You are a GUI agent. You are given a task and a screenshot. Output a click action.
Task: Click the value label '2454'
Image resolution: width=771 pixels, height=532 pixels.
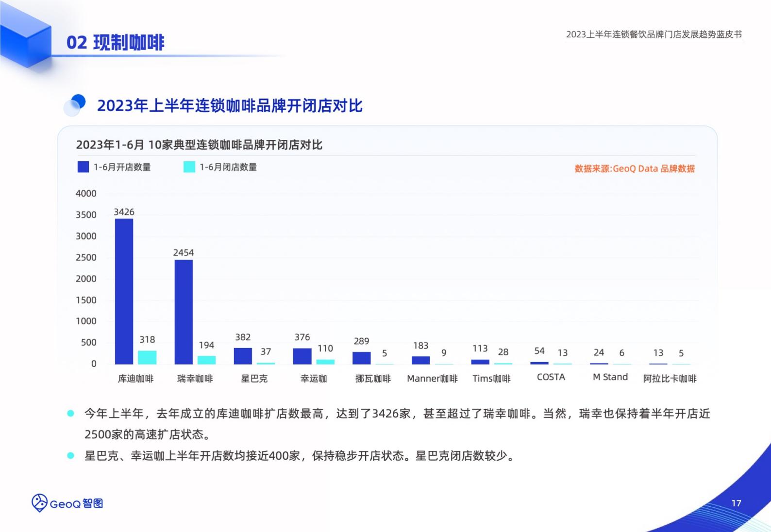tap(184, 252)
